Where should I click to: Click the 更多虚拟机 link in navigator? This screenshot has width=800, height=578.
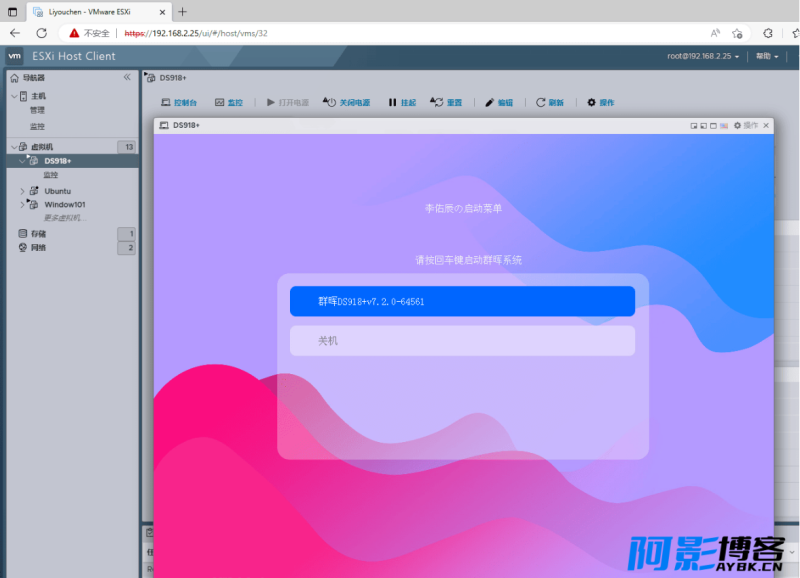pyautogui.click(x=64, y=218)
